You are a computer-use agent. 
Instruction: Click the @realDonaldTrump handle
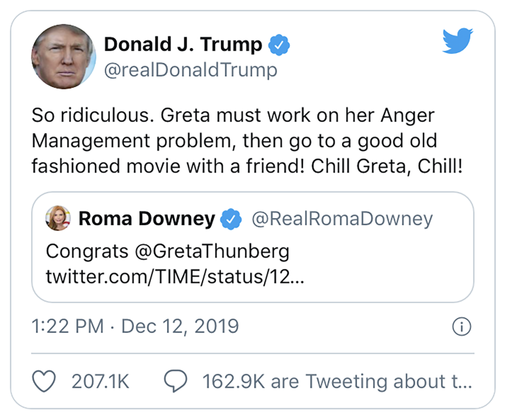click(x=191, y=70)
